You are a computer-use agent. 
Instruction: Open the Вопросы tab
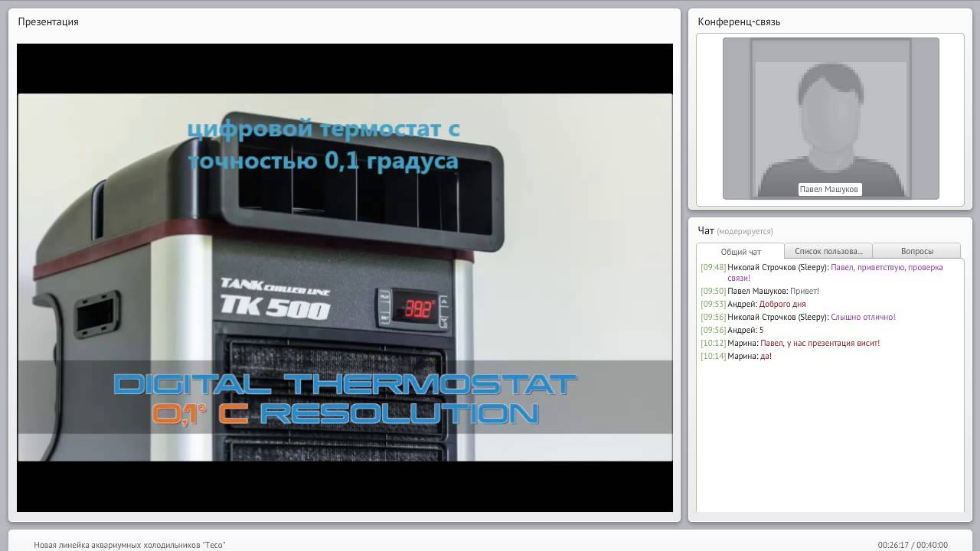(x=916, y=251)
